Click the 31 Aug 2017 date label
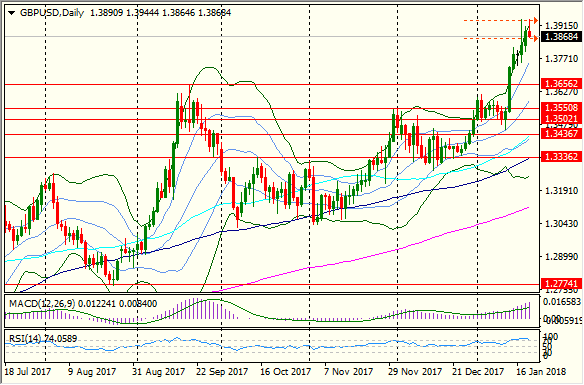 (x=159, y=372)
